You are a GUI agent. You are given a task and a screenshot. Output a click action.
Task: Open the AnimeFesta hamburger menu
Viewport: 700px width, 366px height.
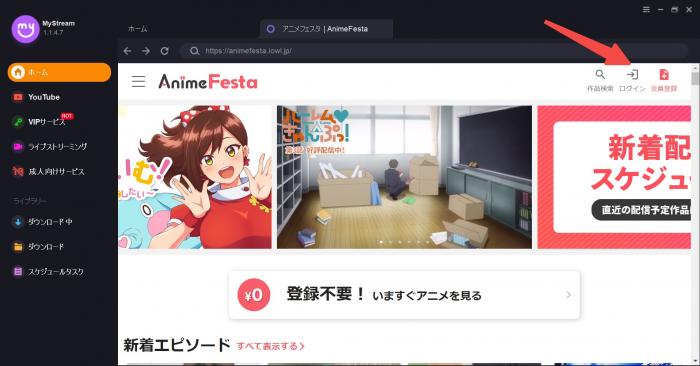tap(138, 81)
